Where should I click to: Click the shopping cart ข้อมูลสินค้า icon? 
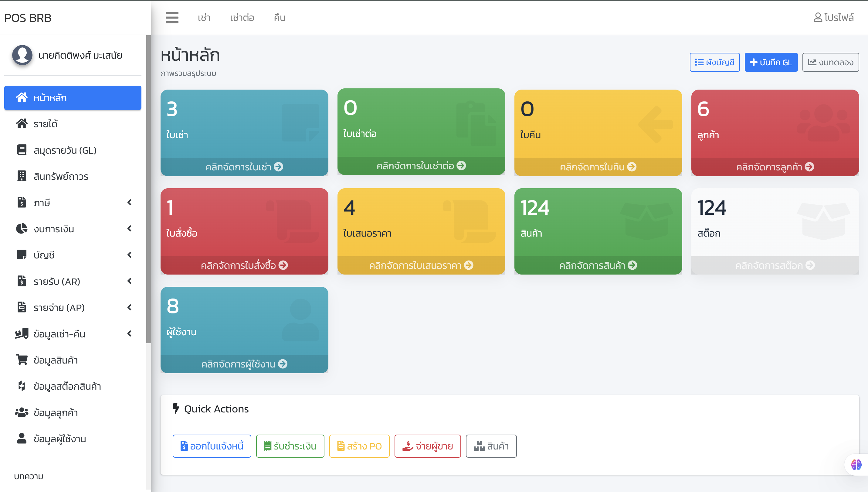(22, 360)
